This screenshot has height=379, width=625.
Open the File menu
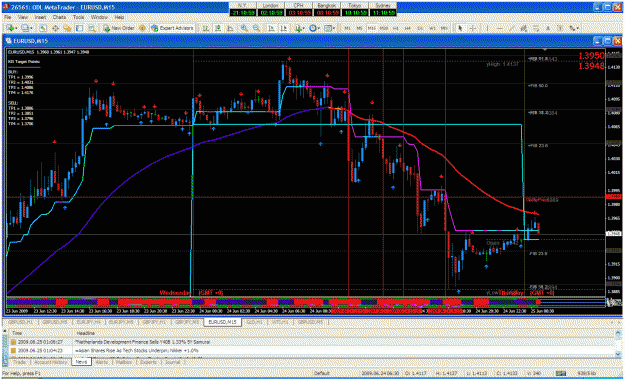pyautogui.click(x=7, y=18)
